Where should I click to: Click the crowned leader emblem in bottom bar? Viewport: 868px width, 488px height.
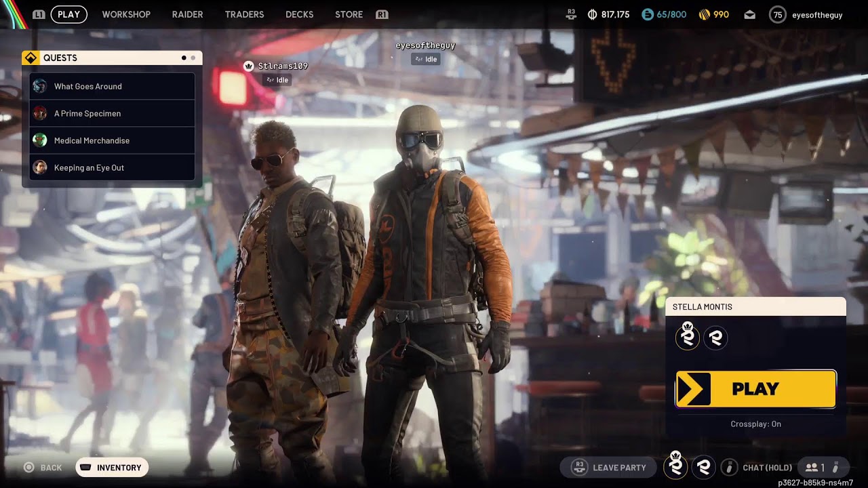[x=675, y=466]
